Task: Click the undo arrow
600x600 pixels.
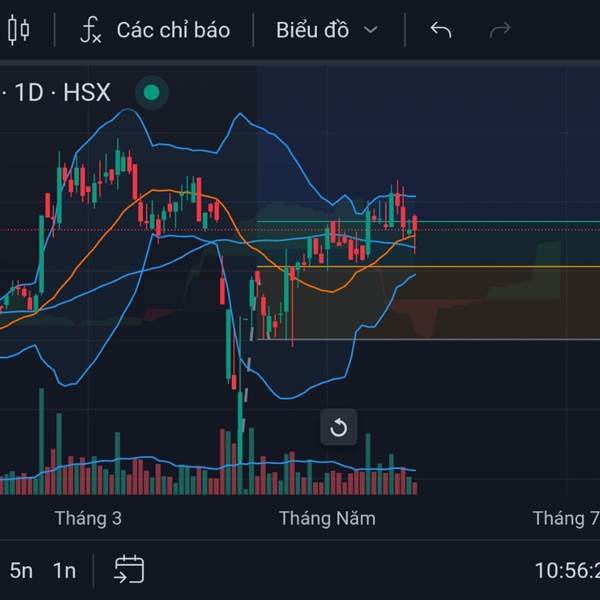Action: click(441, 30)
